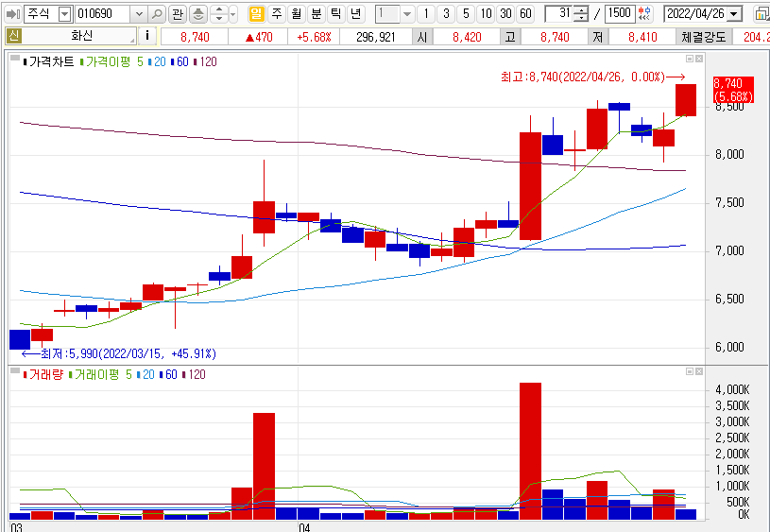Viewport: 770px width, 532px height.
Task: Click the latest red candle at chart right
Action: pos(686,100)
